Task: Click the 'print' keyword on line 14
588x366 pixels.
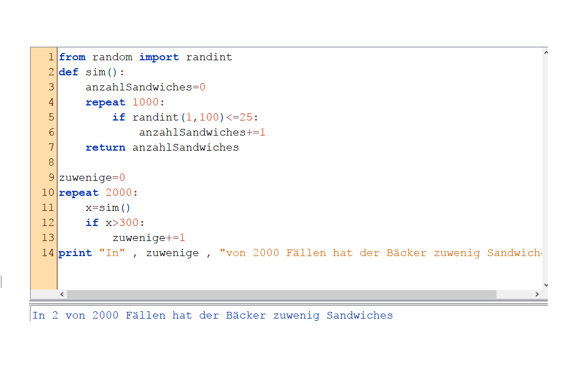Action: [75, 253]
